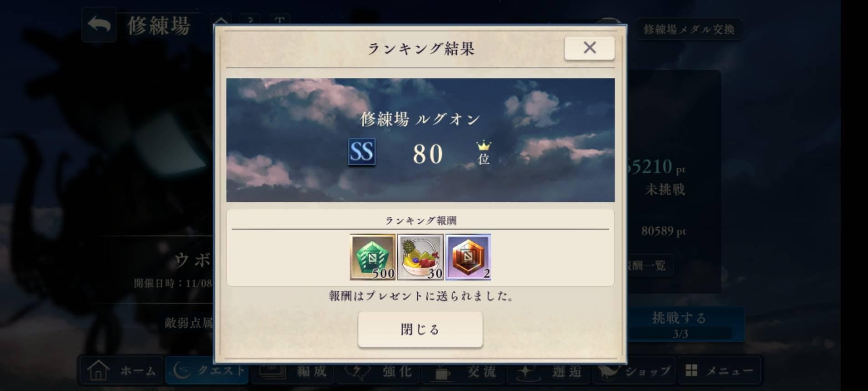Close the ランキング結果 dialog with X
This screenshot has height=391, width=868.
click(589, 48)
